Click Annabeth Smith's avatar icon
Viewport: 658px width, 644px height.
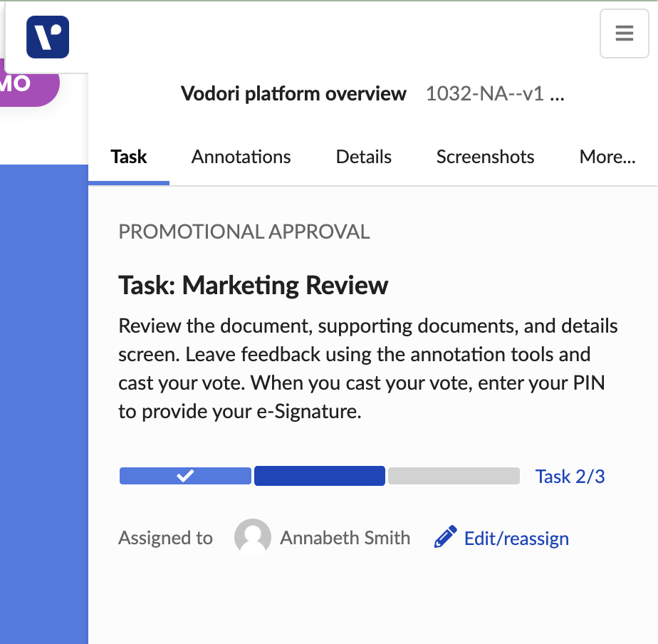pos(252,537)
